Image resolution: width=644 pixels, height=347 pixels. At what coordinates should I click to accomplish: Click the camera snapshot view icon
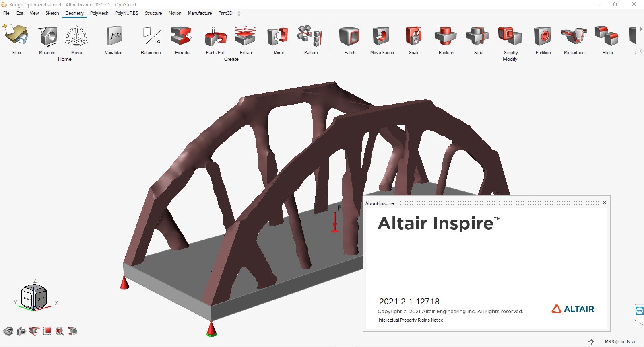[21, 331]
